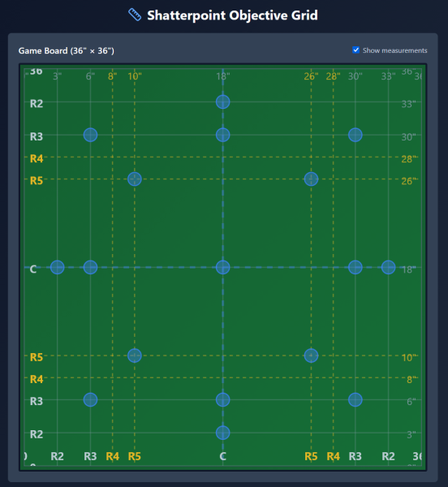Select the objective marker on the 3" row

[x=223, y=433]
